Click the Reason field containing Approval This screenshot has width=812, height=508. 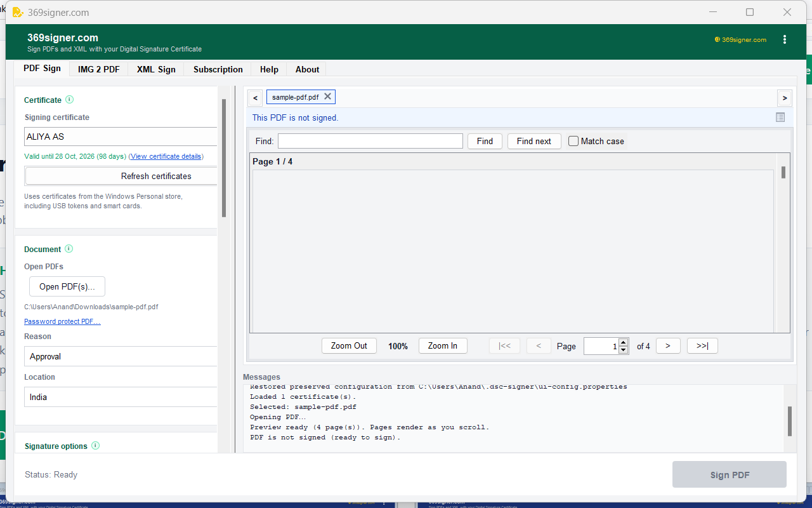(x=121, y=356)
